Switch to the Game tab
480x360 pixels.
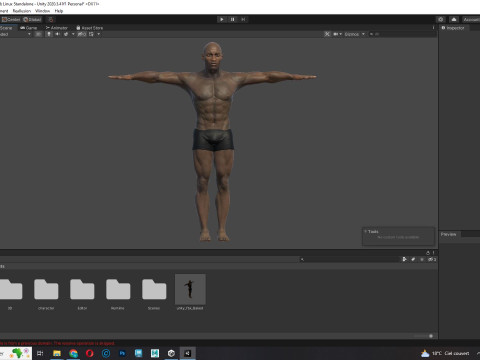point(29,28)
